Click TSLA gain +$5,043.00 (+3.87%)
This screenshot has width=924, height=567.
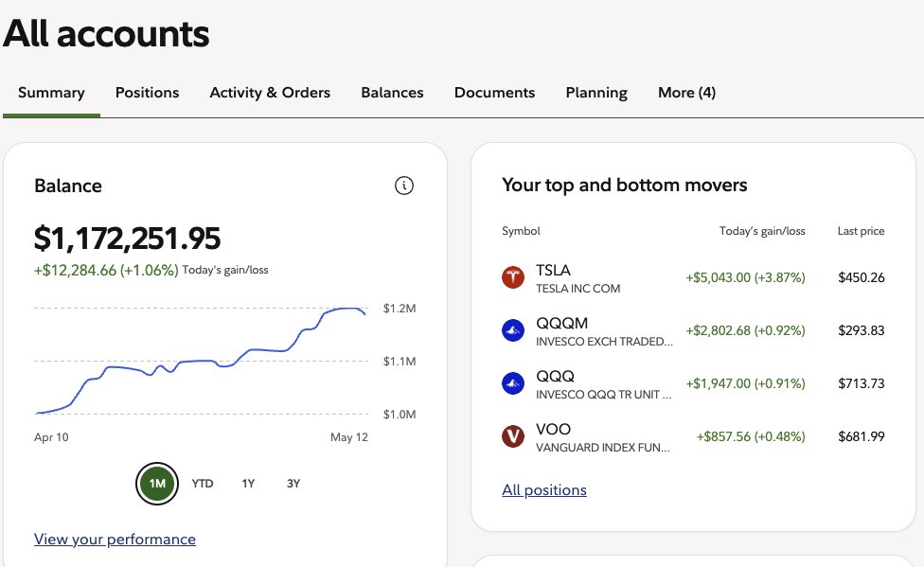[745, 277]
